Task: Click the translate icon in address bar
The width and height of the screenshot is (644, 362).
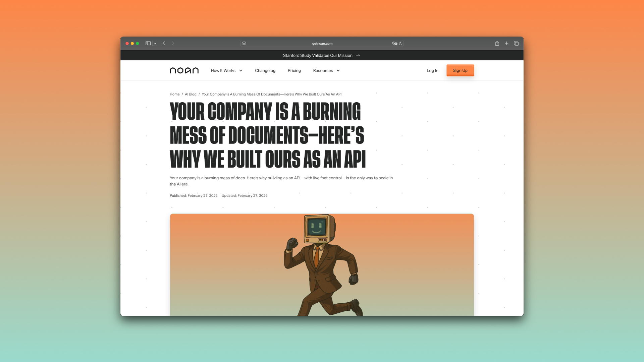Action: click(x=394, y=44)
